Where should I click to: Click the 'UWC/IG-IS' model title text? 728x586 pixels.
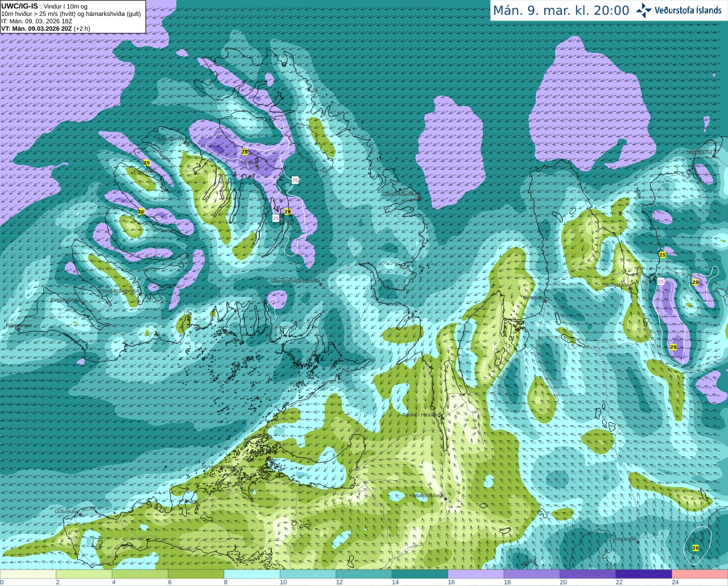click(19, 6)
